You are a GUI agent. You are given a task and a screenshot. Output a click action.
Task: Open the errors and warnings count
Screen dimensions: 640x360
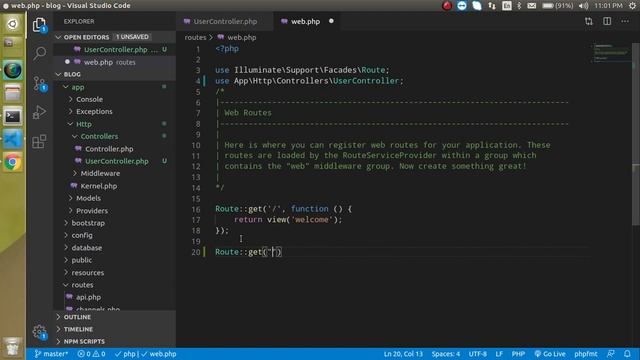coord(91,354)
